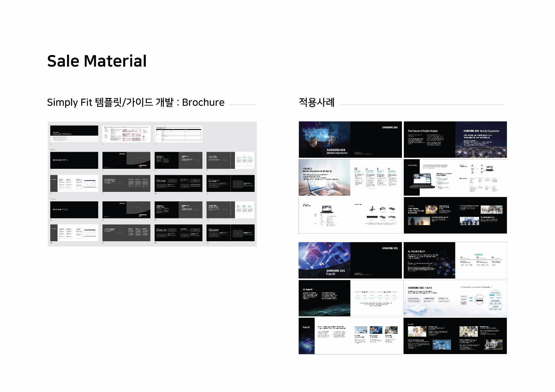The image size is (555, 392).
Task: Open the Samsung SDS FabriX cover spread
Action: click(350, 260)
